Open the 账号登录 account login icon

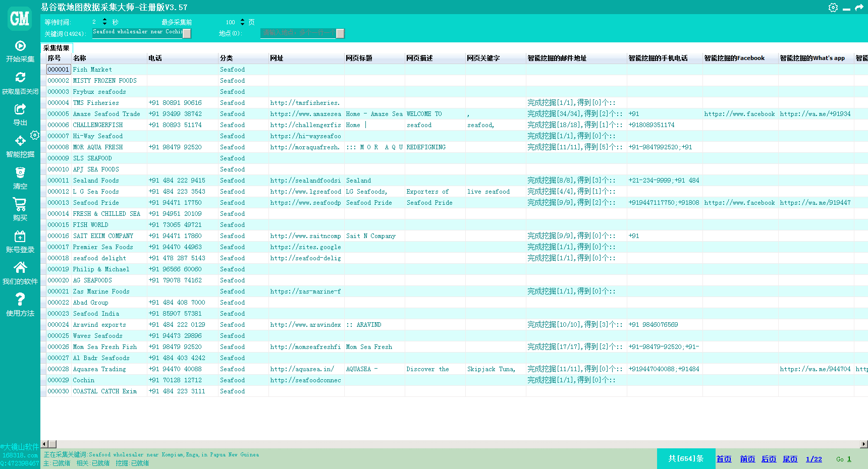[20, 236]
